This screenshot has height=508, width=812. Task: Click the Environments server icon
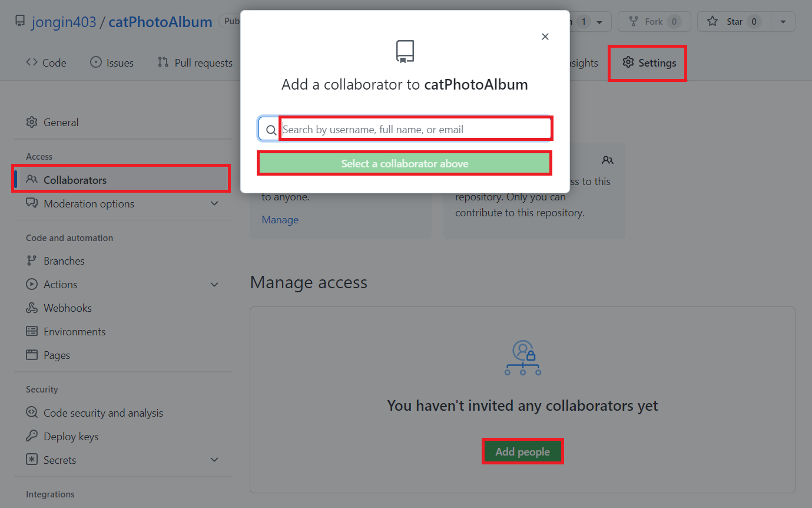pos(32,331)
